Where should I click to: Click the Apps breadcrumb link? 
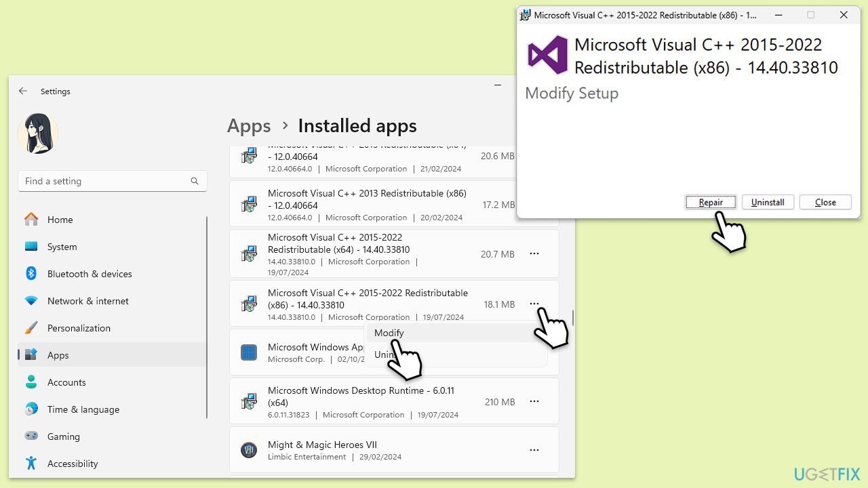pyautogui.click(x=249, y=126)
